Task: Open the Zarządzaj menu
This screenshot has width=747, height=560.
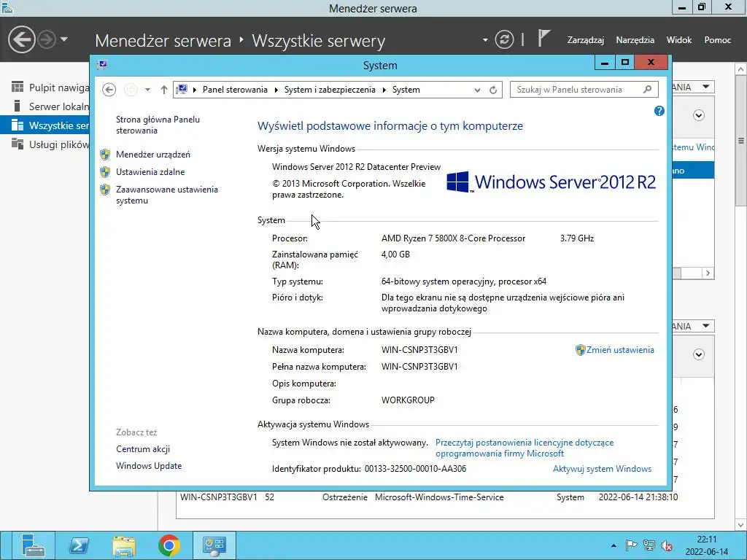Action: 586,40
